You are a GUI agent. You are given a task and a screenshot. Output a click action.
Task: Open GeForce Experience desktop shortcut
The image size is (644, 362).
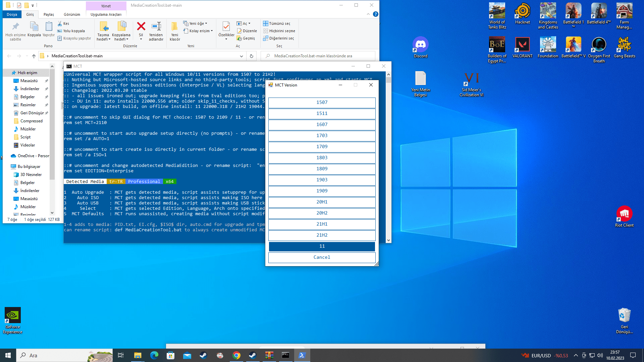13,321
